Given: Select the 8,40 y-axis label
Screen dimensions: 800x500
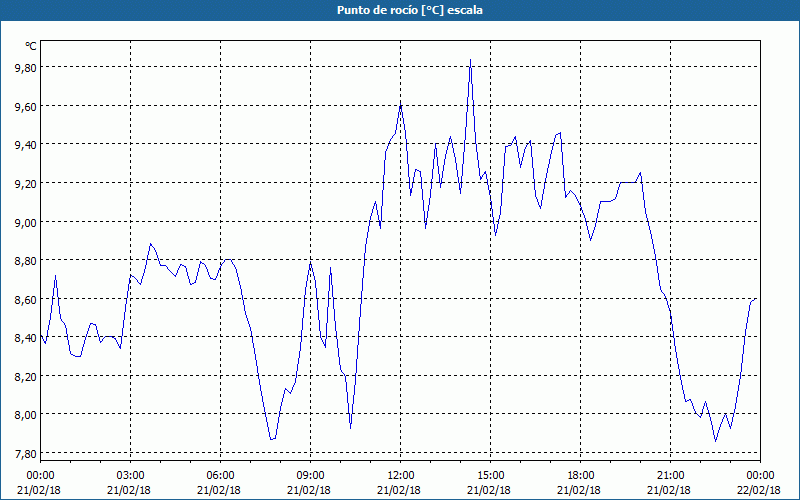Looking at the screenshot, I should [26, 337].
